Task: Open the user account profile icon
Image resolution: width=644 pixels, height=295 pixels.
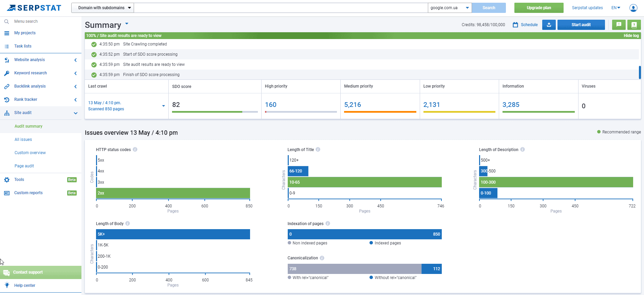Action: point(633,8)
